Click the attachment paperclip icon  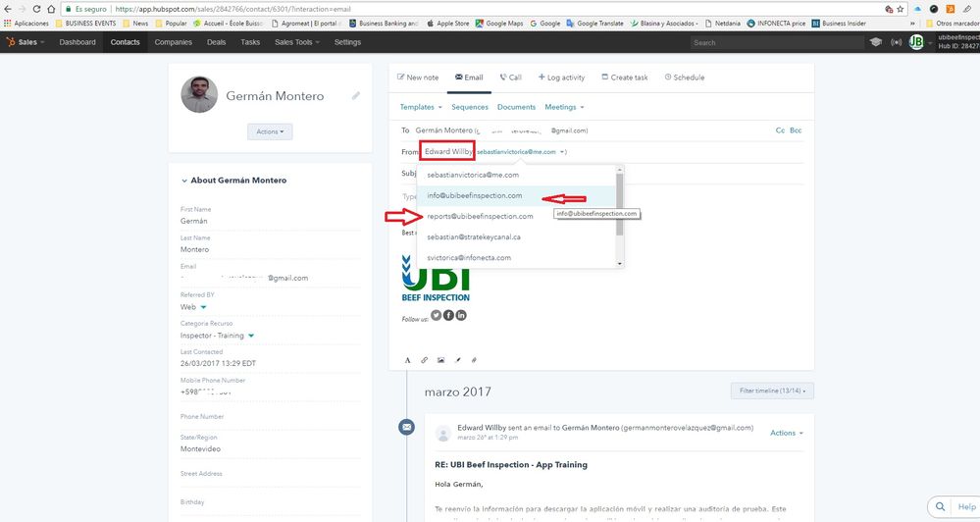coord(474,360)
